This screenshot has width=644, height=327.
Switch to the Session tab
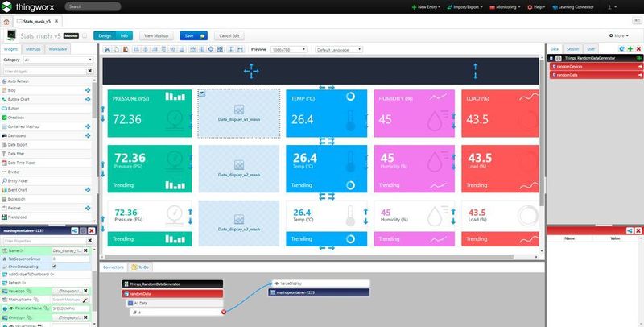click(572, 49)
